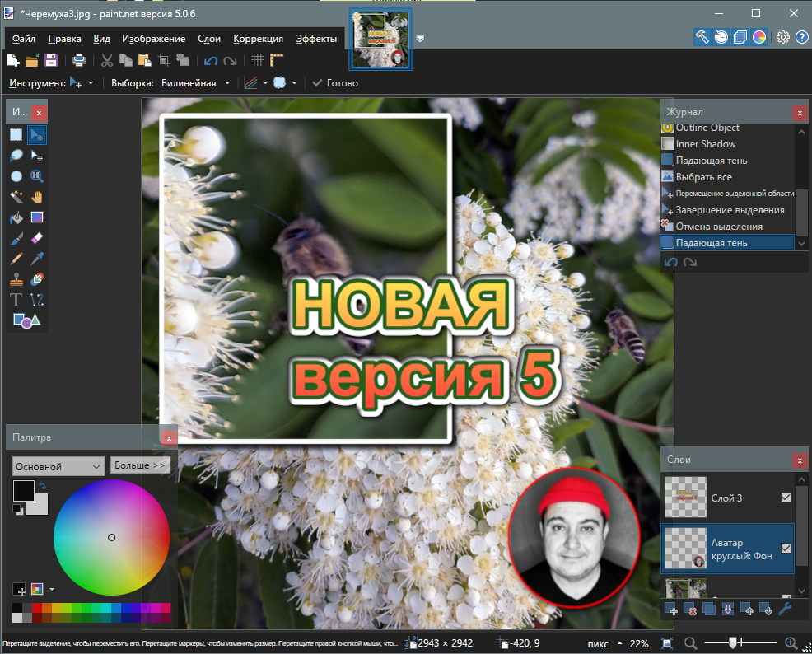Select the Eraser tool
Screen dimensions: 812x654
tap(36, 238)
